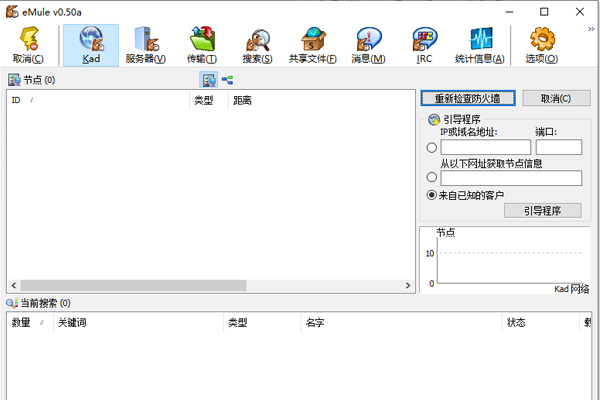The image size is (600, 400).
Task: Maximize the eMule window
Action: click(x=544, y=12)
